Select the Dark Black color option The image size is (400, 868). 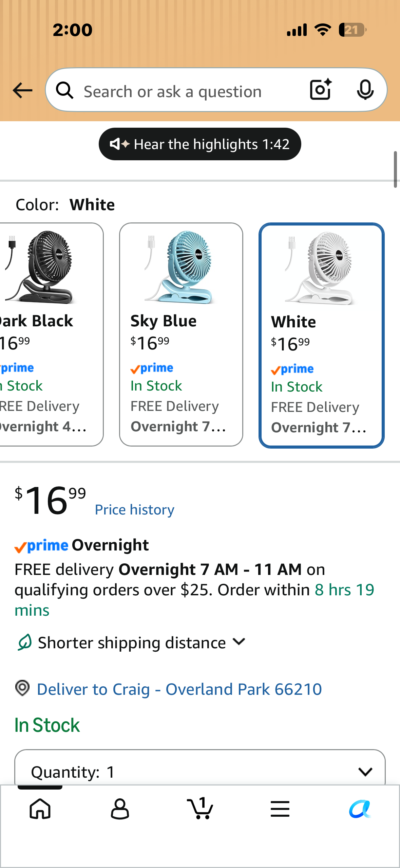point(51,334)
